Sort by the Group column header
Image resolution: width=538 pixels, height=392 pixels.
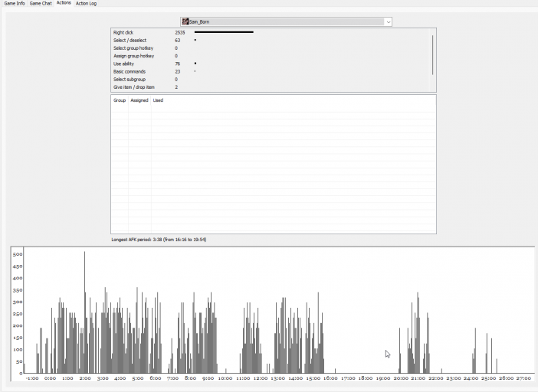pos(120,100)
